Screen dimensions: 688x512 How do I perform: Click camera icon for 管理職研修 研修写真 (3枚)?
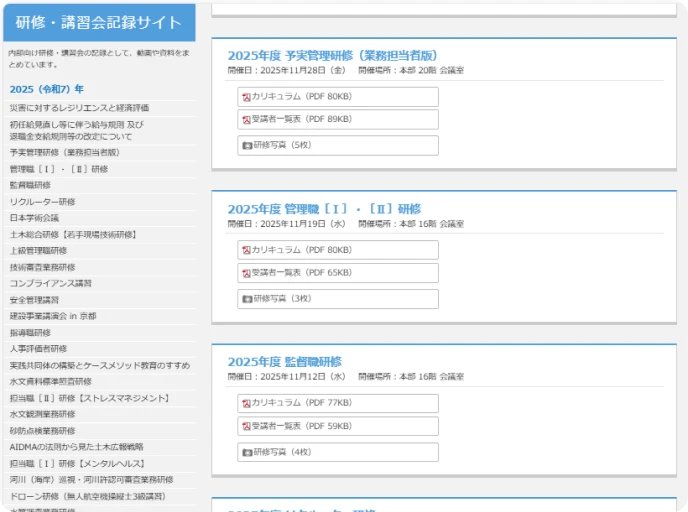pos(246,298)
